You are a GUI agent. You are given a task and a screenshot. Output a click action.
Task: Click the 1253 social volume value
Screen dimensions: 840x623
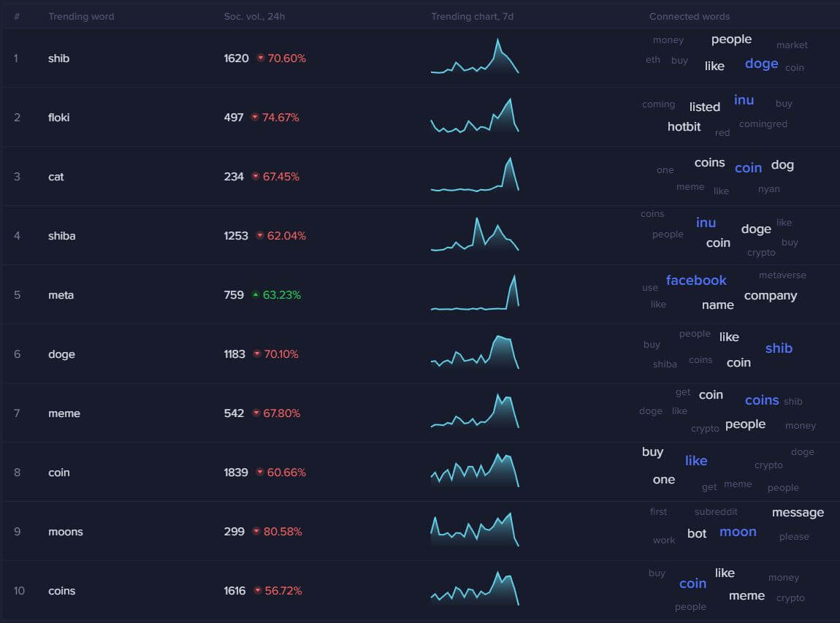236,236
